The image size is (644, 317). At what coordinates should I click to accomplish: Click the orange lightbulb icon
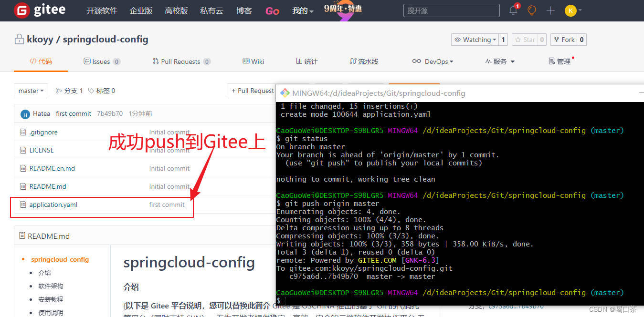coord(532,10)
